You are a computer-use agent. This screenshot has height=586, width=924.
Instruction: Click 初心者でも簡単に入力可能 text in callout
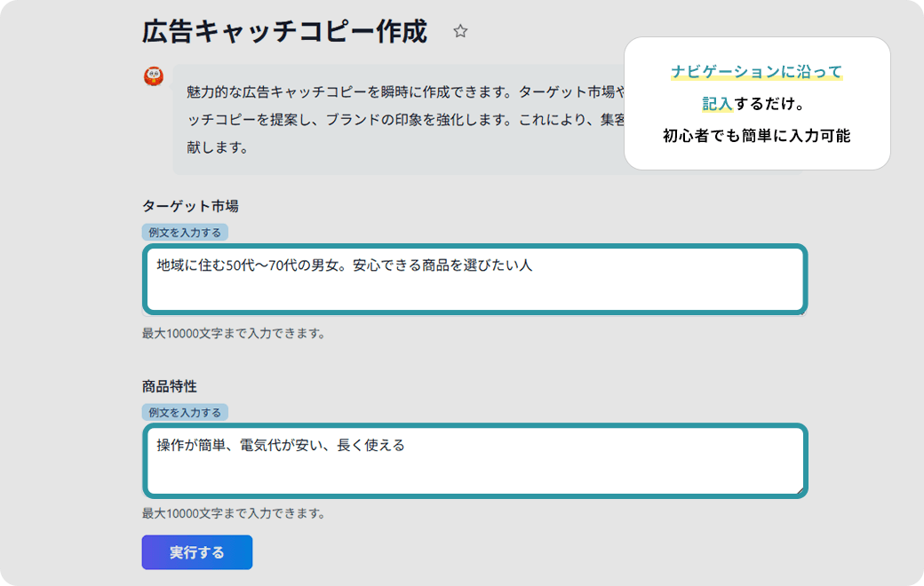click(757, 136)
